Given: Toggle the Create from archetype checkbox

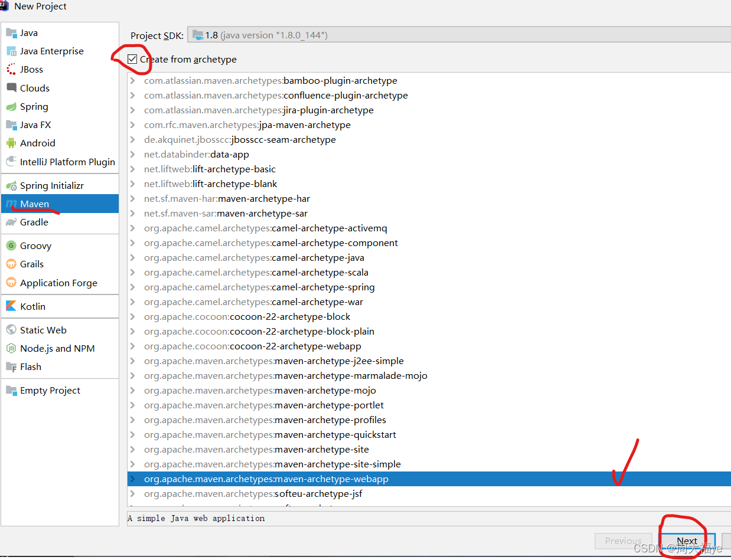Looking at the screenshot, I should pos(132,60).
